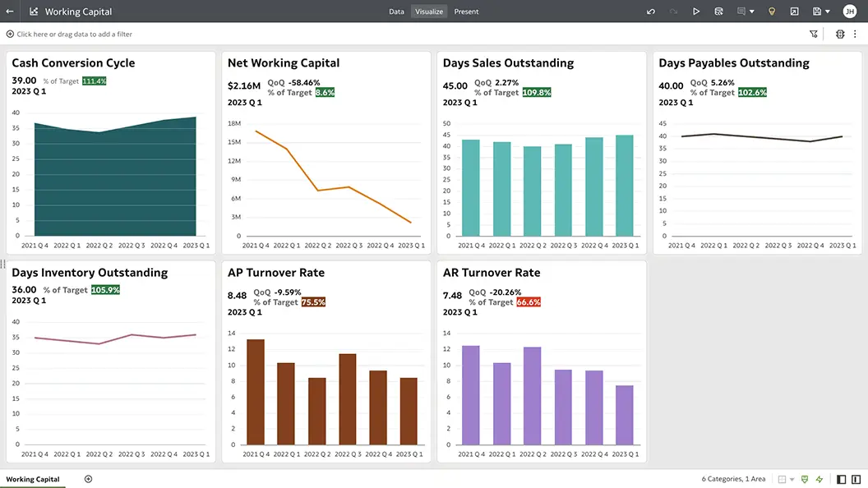Click the undo icon

(651, 12)
